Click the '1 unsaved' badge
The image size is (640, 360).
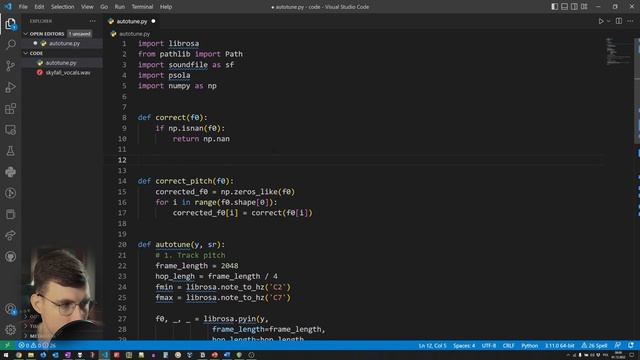point(80,34)
